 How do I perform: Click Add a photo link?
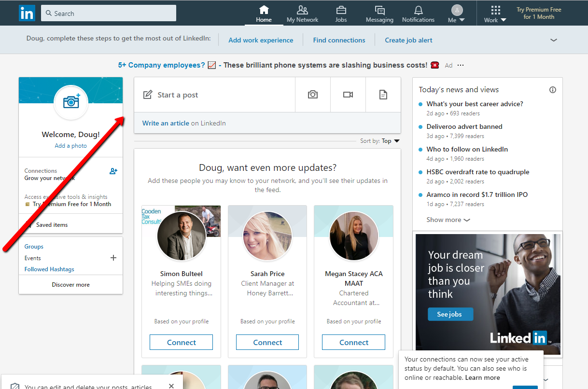pos(71,146)
